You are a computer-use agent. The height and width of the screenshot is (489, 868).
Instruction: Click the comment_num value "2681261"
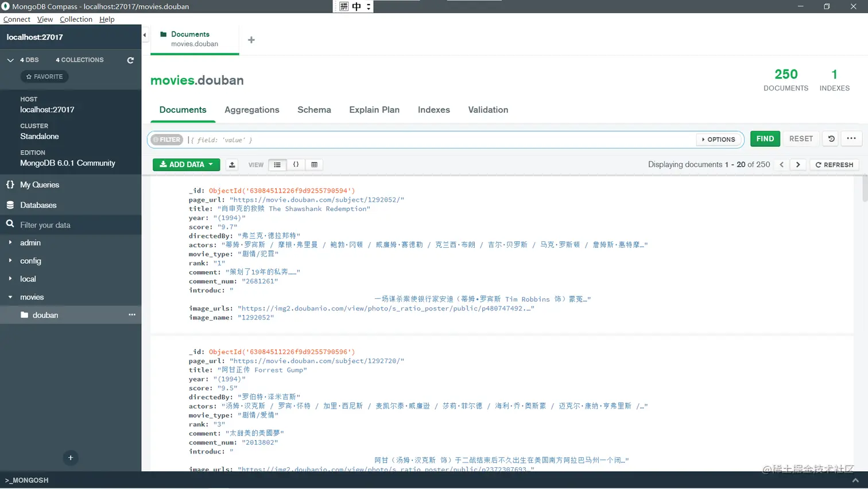260,282
